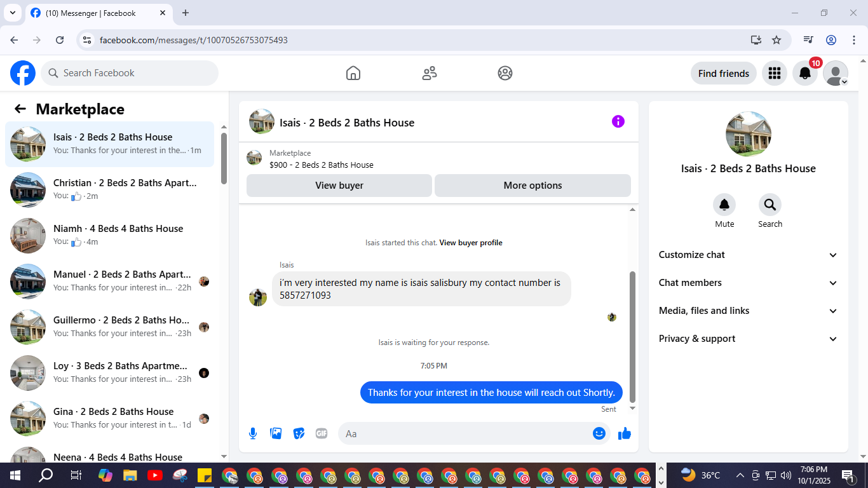Screen dimensions: 868x488
Task: Select the Isais conversation in the list
Action: click(x=110, y=144)
